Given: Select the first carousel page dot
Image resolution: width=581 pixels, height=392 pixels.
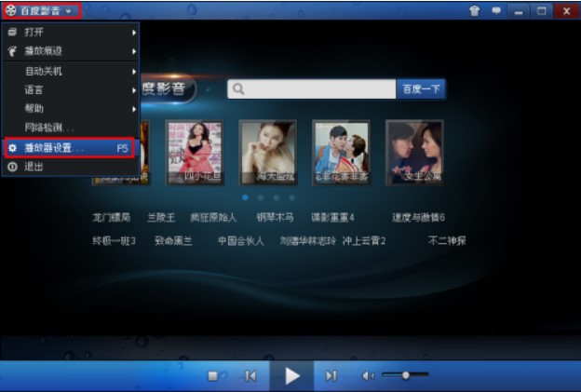Looking at the screenshot, I should [245, 197].
